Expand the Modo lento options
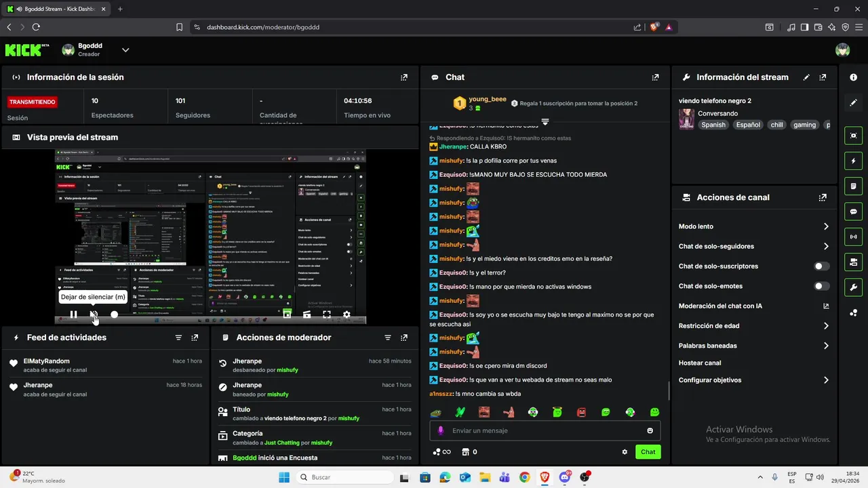The image size is (868, 488). (x=826, y=226)
